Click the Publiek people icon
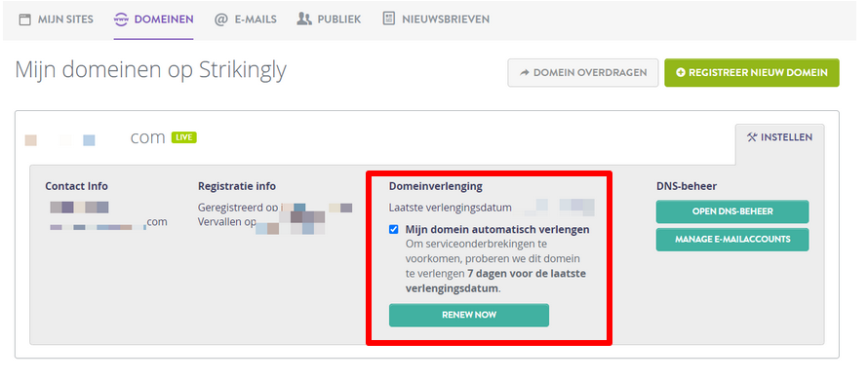Image resolution: width=868 pixels, height=380 pixels. [304, 19]
